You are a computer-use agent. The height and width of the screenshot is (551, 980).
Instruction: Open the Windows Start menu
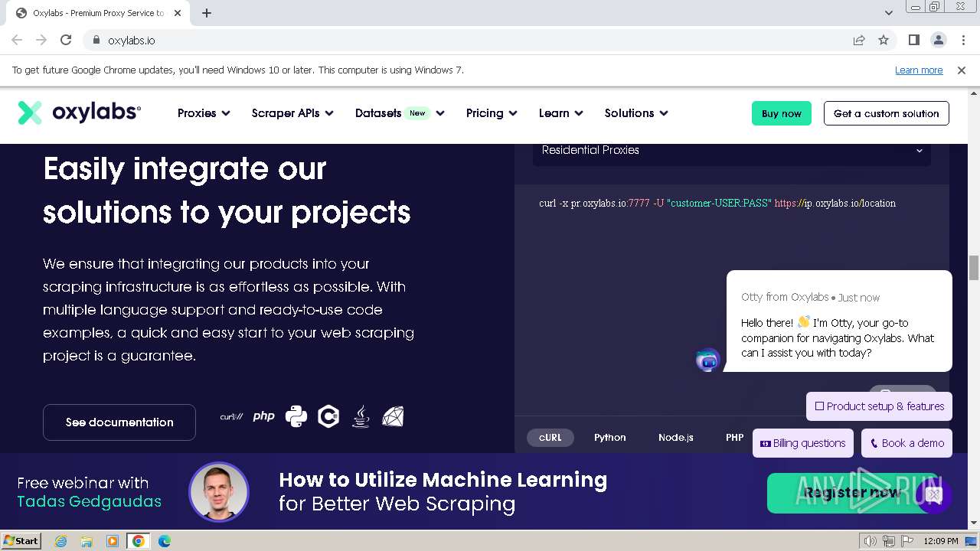click(x=21, y=541)
